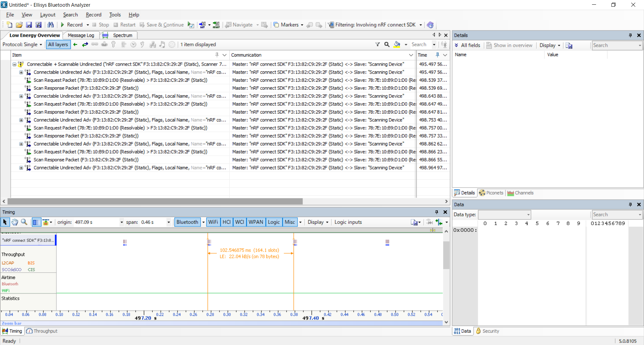
Task: Switch to the Piconets tab
Action: 491,193
